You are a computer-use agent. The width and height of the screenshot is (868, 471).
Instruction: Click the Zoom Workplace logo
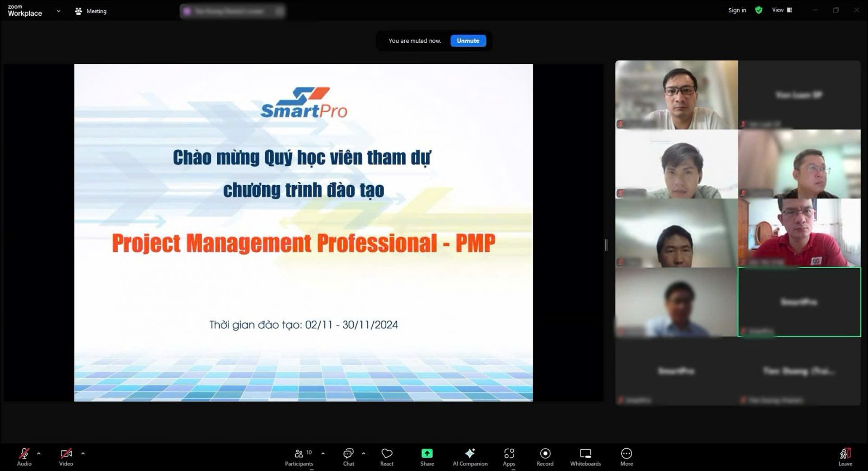[x=24, y=11]
